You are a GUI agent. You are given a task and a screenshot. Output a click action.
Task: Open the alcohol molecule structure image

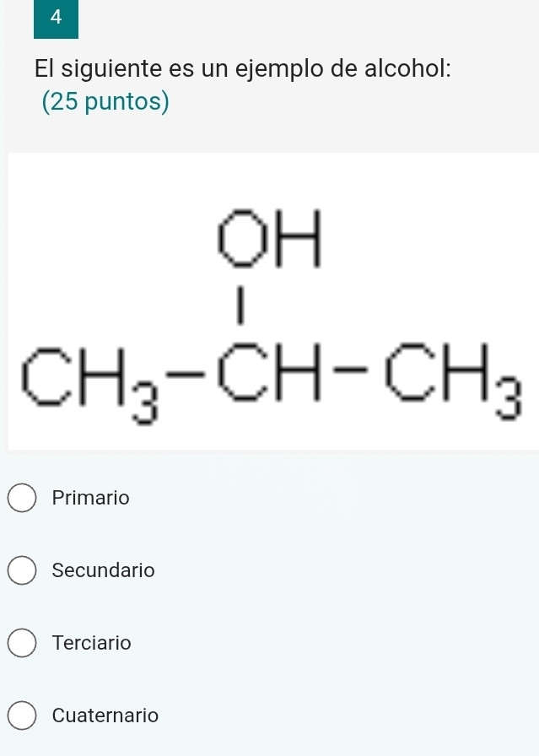(x=273, y=301)
